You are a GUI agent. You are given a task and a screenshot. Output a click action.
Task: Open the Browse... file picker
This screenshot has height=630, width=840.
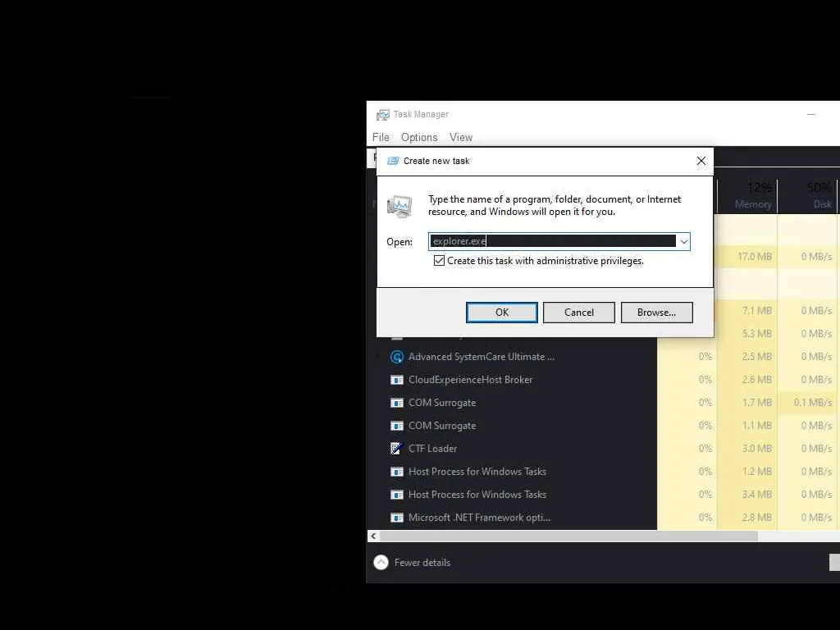point(656,313)
